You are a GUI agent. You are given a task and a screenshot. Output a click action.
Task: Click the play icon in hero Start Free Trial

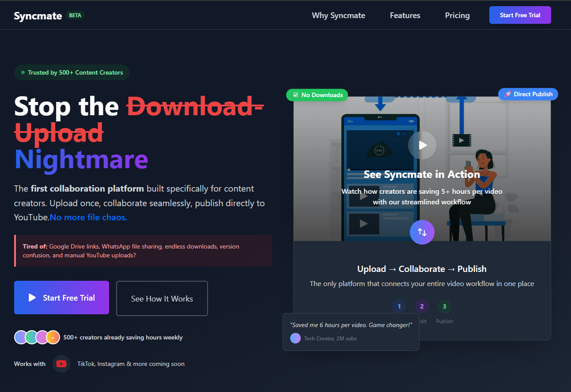(32, 298)
